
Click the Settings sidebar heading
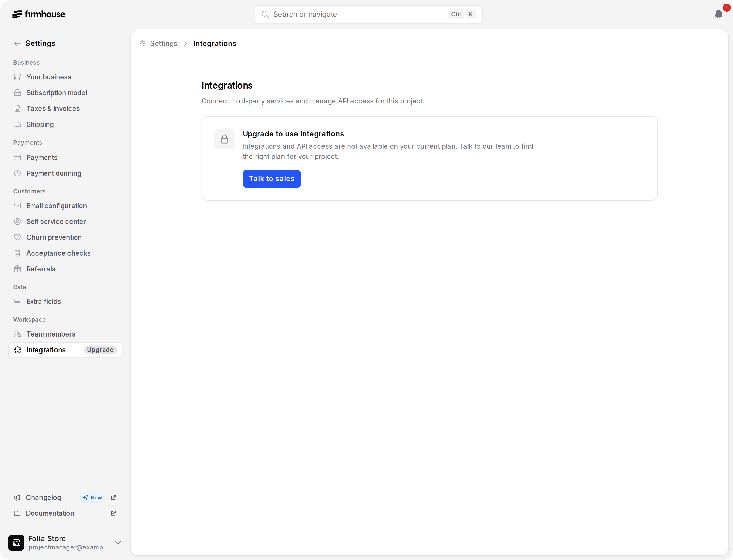coord(40,43)
